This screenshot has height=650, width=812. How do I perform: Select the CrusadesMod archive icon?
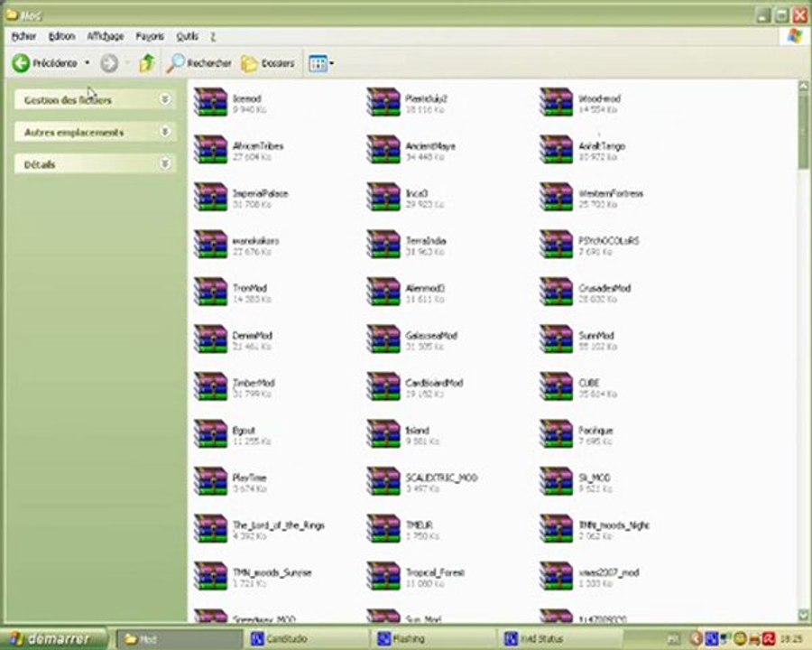(556, 292)
